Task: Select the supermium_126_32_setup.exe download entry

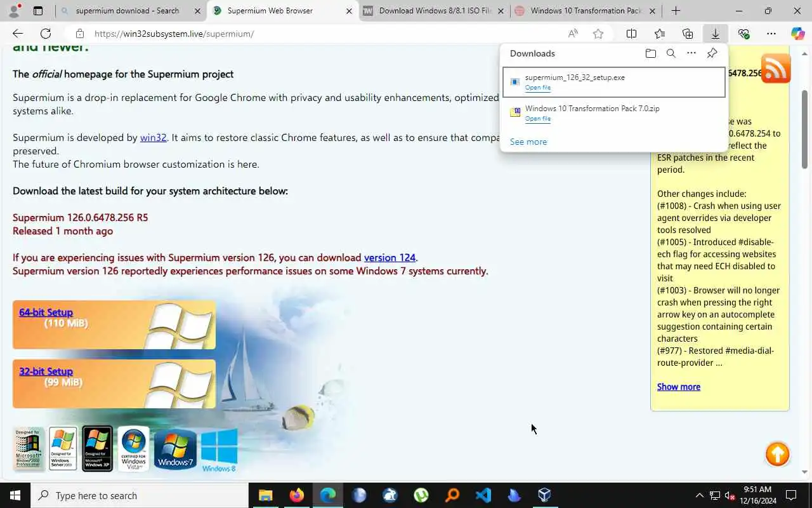Action: click(614, 82)
